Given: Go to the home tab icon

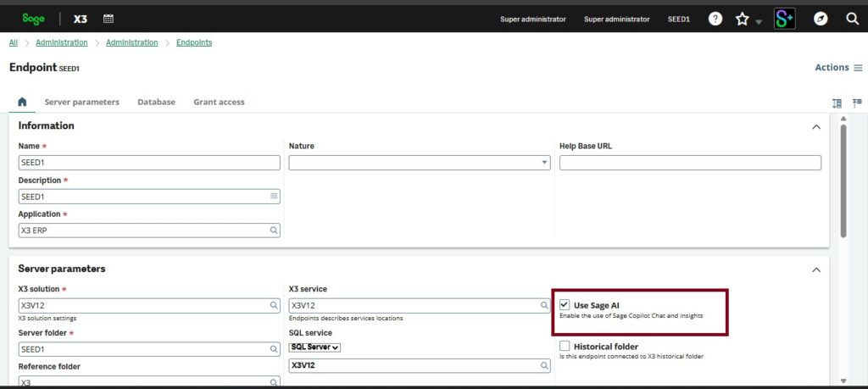Looking at the screenshot, I should click(x=22, y=102).
